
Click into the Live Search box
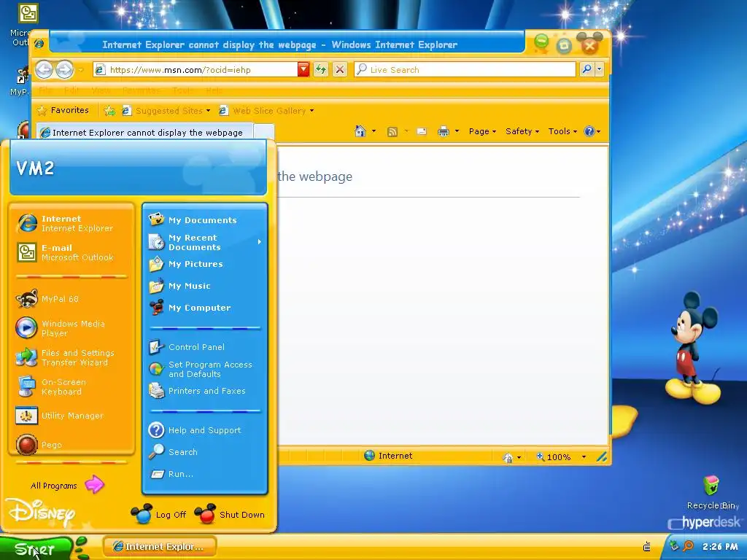click(x=465, y=69)
